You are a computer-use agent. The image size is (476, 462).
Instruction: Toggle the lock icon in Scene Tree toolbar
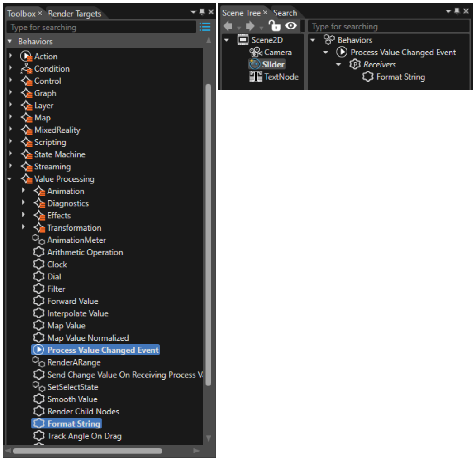[x=275, y=26]
